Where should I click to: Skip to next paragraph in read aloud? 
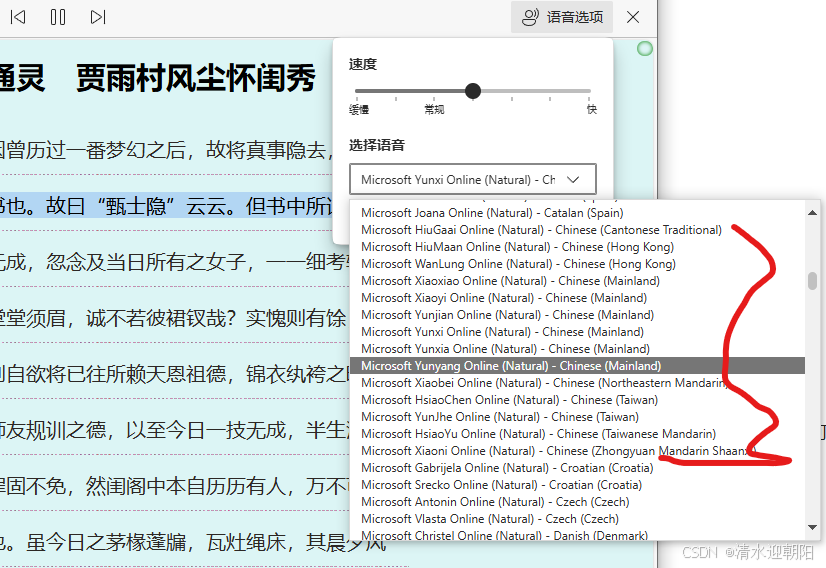coord(98,17)
